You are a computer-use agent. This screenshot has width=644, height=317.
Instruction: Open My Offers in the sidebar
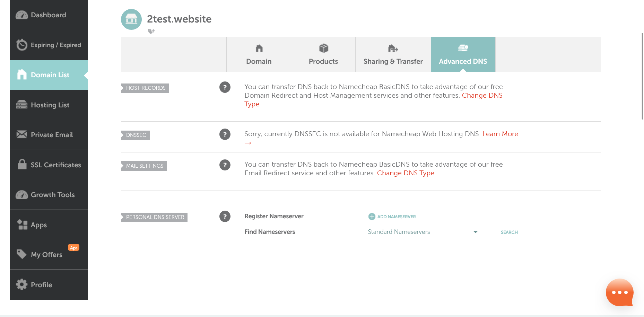click(49, 255)
